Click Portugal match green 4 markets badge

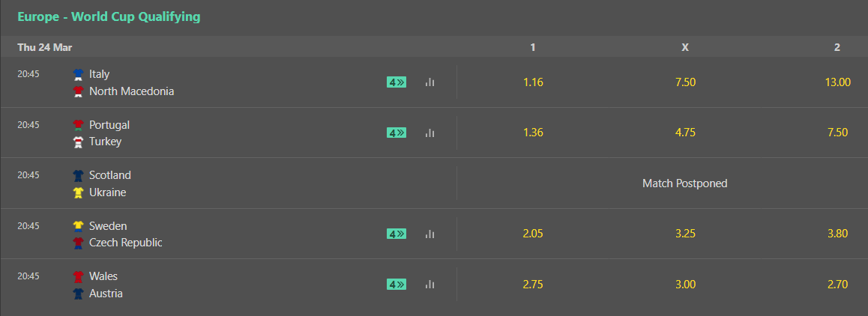tap(397, 133)
